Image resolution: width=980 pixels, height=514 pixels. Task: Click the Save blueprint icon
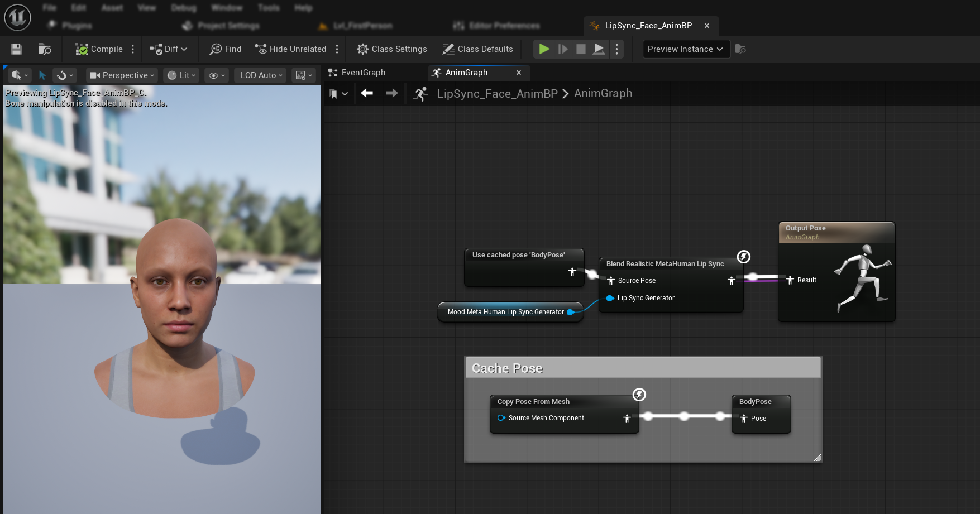click(x=16, y=49)
